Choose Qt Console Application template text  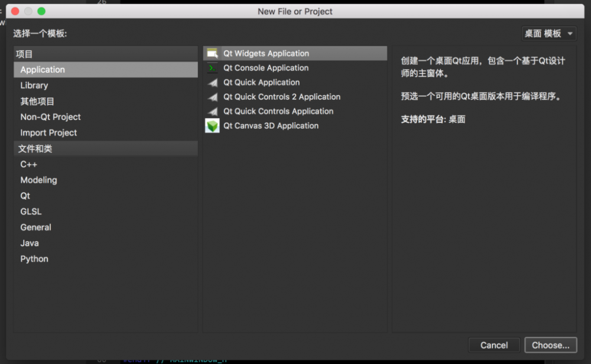point(266,68)
